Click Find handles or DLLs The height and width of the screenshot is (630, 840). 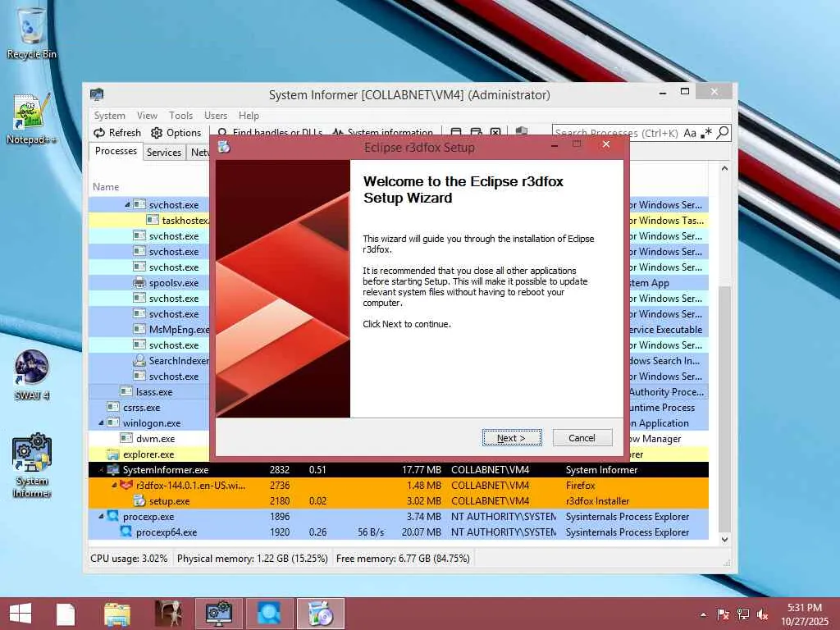click(x=269, y=132)
